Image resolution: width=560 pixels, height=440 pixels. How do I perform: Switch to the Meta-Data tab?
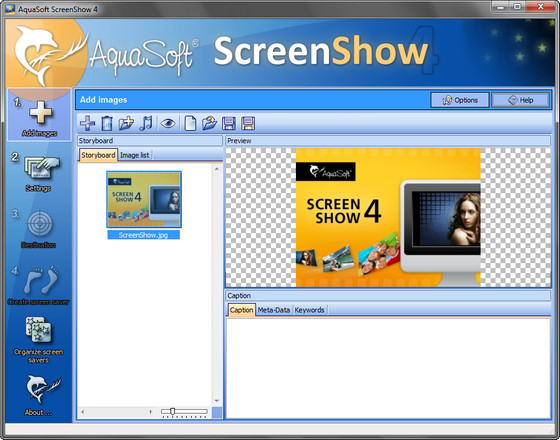[x=274, y=310]
